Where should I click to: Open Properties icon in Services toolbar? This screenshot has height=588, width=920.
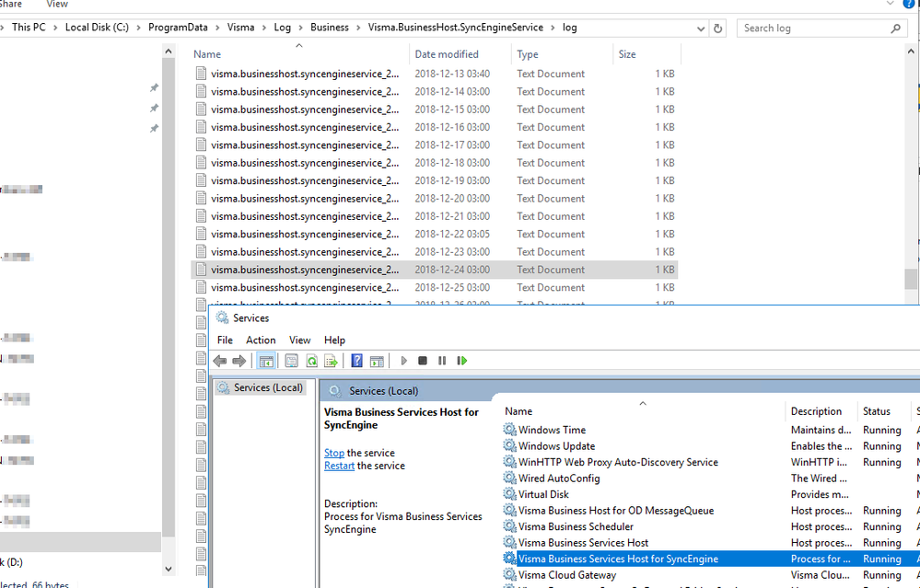coord(291,361)
